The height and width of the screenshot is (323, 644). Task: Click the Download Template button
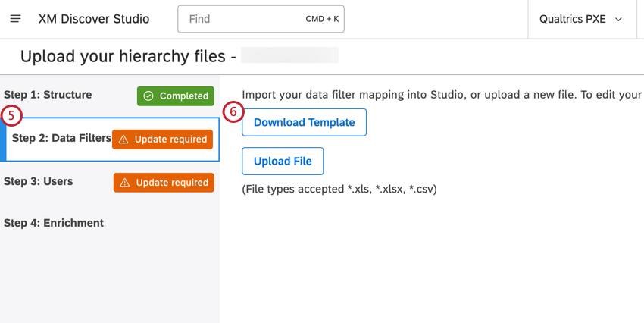[x=304, y=122]
